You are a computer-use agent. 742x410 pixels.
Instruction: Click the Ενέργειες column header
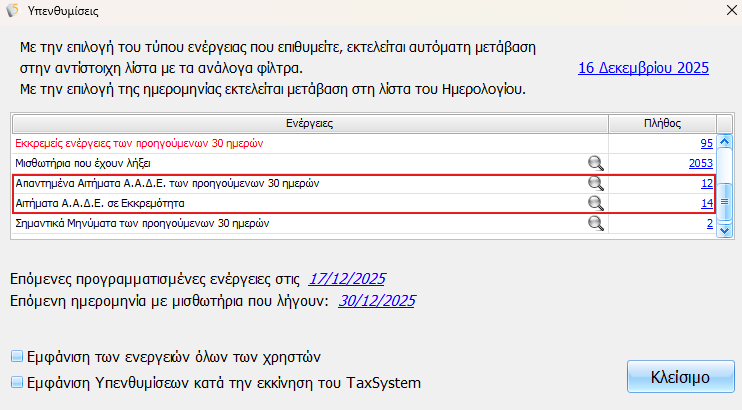point(310,123)
